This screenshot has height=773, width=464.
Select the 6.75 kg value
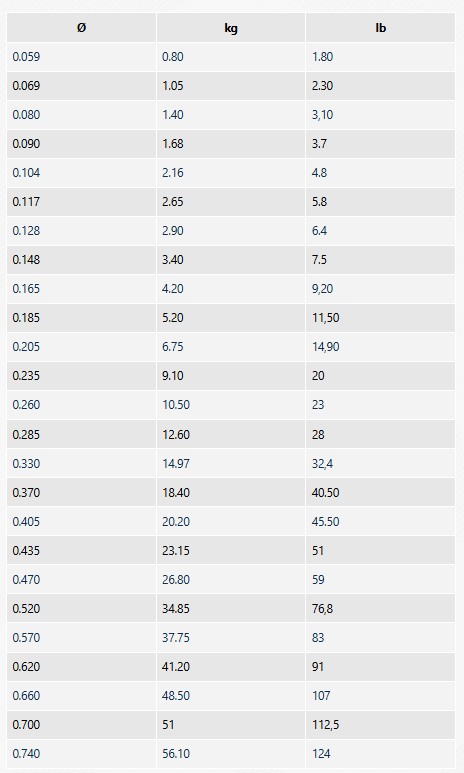[173, 347]
